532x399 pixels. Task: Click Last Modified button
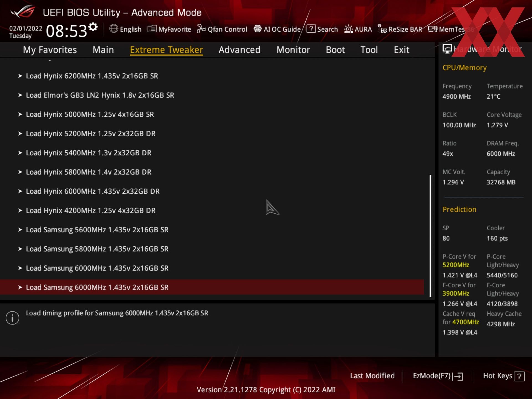tap(372, 376)
